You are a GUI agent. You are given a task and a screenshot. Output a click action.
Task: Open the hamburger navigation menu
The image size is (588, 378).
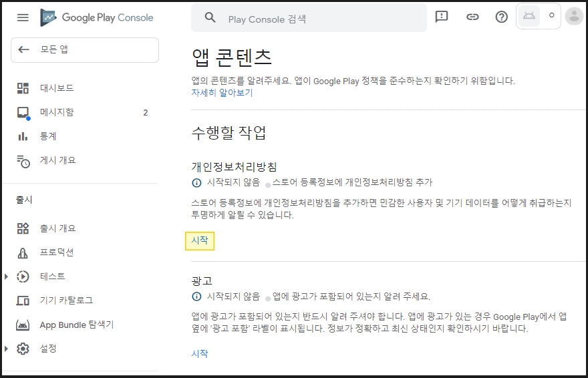pos(23,17)
